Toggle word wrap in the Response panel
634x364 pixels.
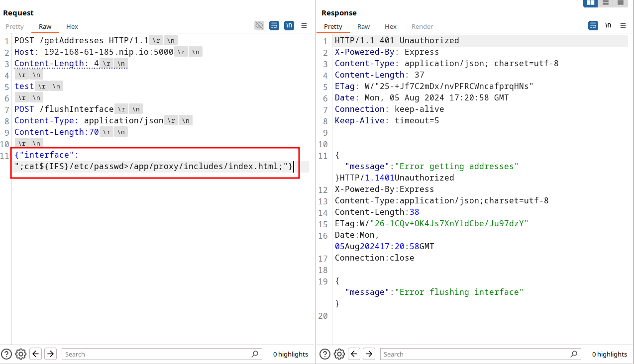click(x=593, y=25)
